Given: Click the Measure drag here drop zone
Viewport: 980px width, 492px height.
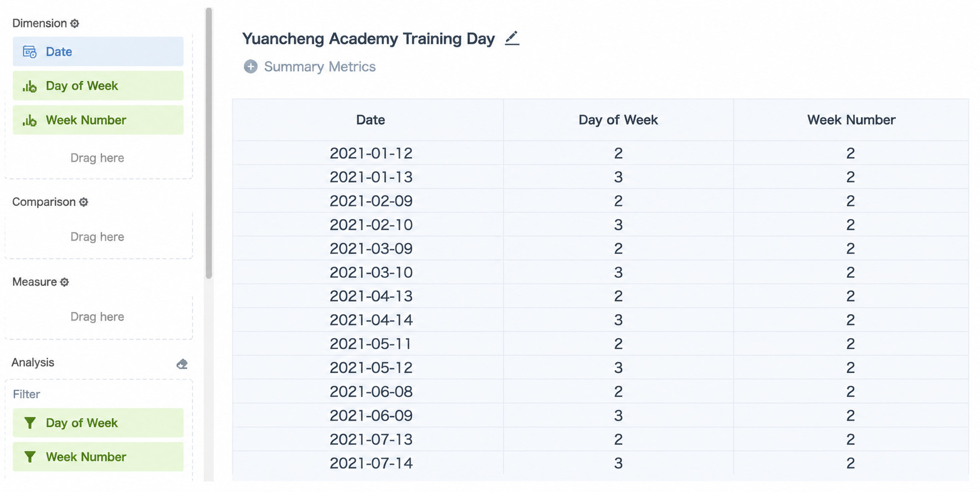Looking at the screenshot, I should pyautogui.click(x=98, y=317).
